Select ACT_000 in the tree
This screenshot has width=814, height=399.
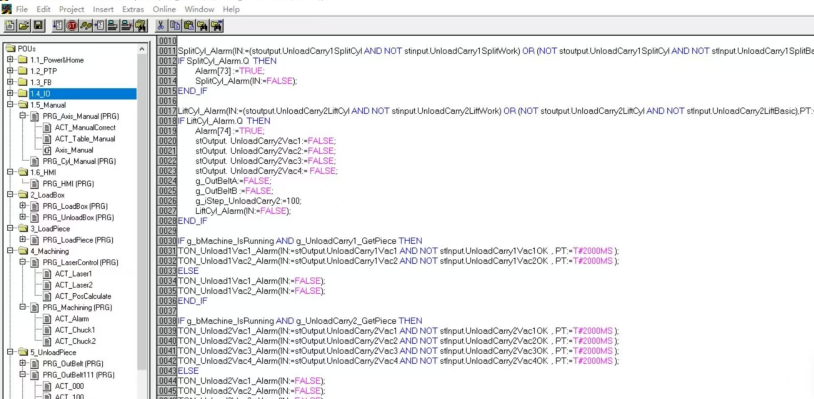pos(70,386)
